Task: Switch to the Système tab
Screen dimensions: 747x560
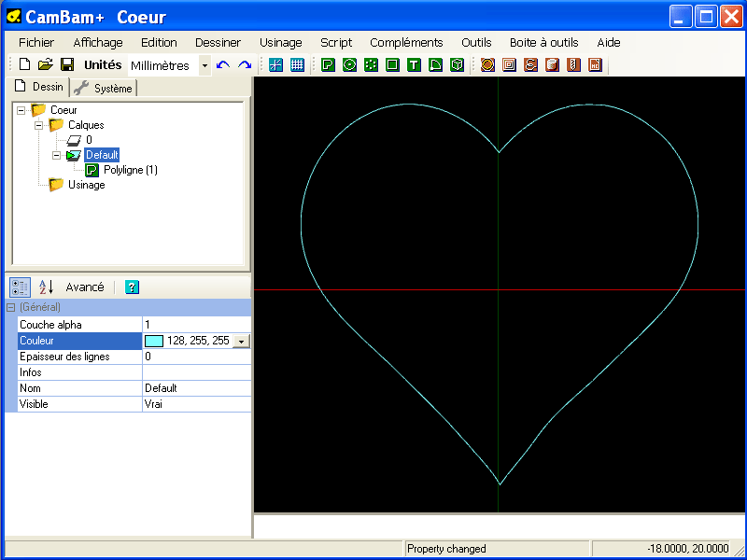Action: pos(104,88)
